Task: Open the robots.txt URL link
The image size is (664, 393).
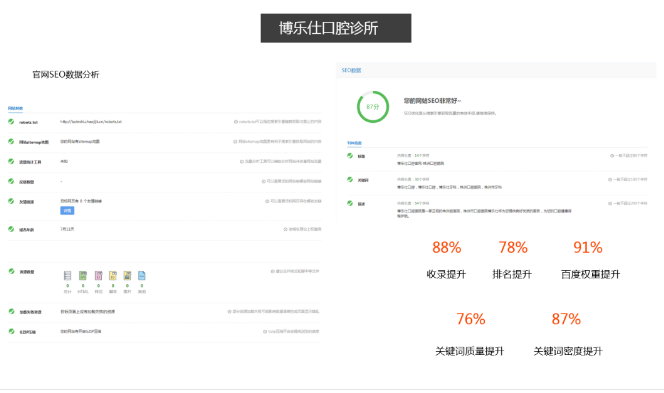Action: tap(91, 122)
